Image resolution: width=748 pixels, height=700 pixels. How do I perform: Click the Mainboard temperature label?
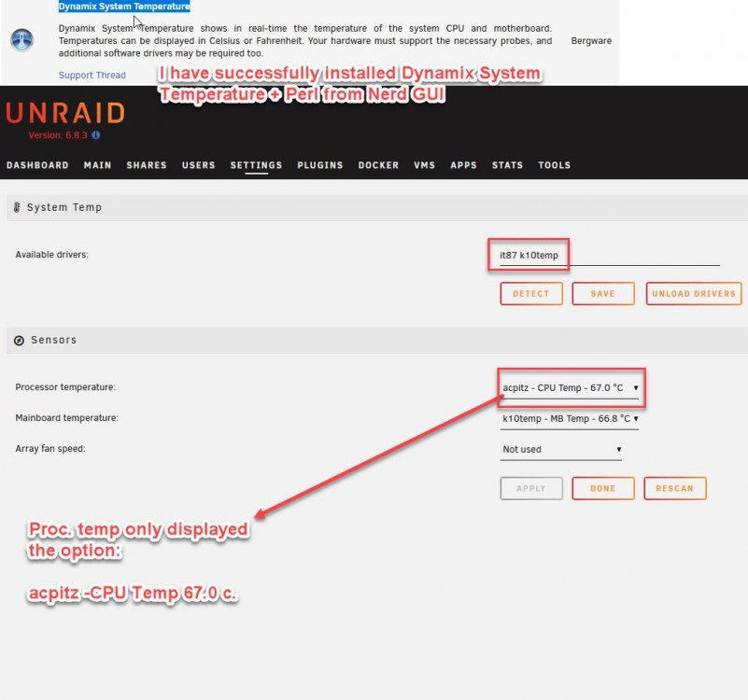click(67, 418)
